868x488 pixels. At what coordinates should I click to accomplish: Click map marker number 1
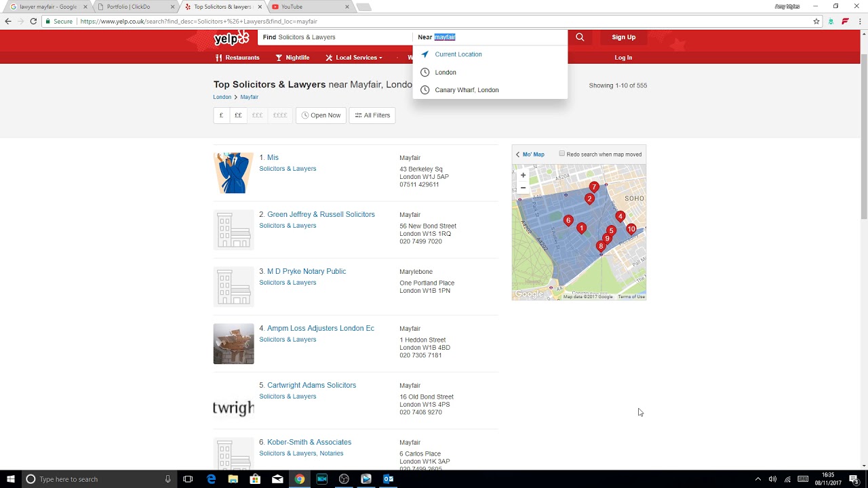(x=581, y=228)
